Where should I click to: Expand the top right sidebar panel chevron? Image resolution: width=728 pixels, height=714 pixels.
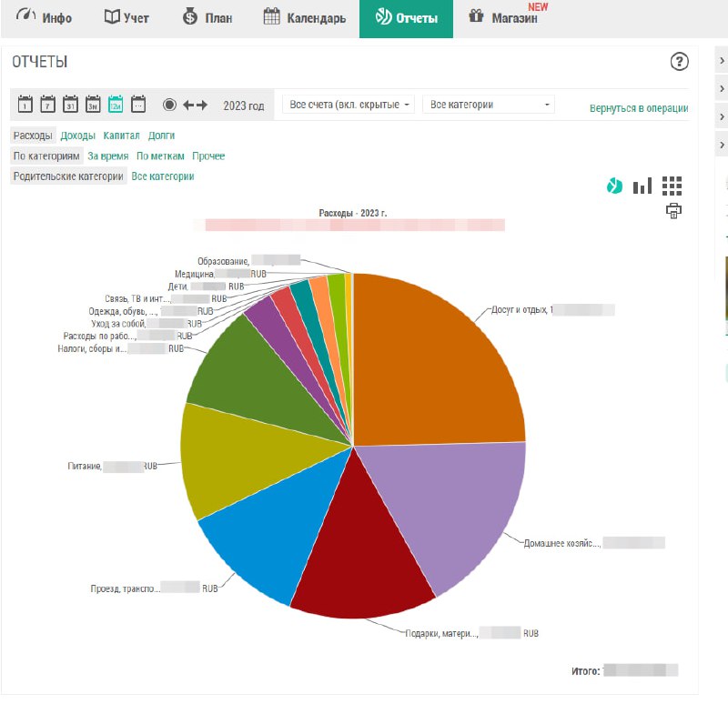721,61
